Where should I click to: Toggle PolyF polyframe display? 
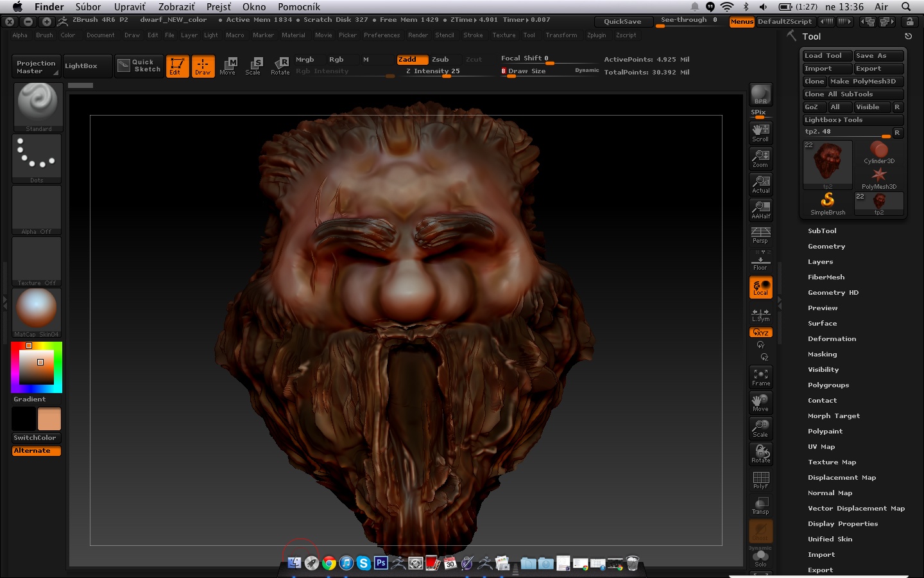(x=760, y=480)
